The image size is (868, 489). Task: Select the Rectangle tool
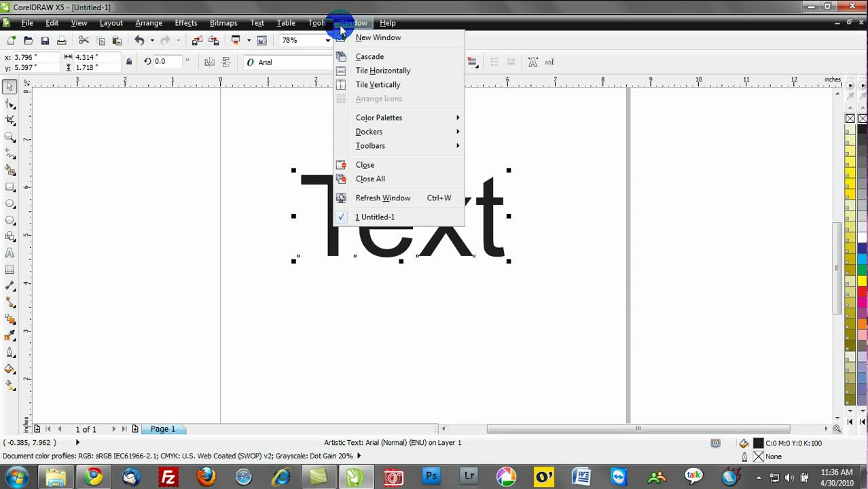pyautogui.click(x=10, y=187)
